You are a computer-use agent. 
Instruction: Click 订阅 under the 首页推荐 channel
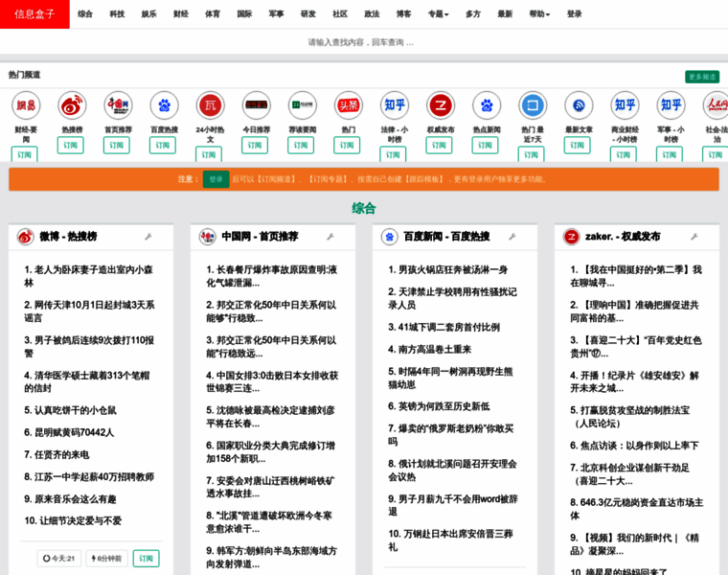coord(117,146)
